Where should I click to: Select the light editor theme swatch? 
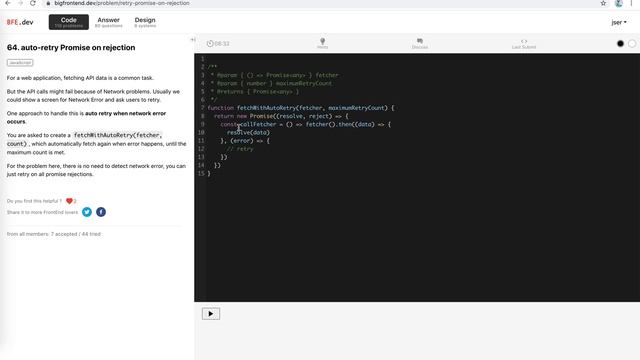631,43
